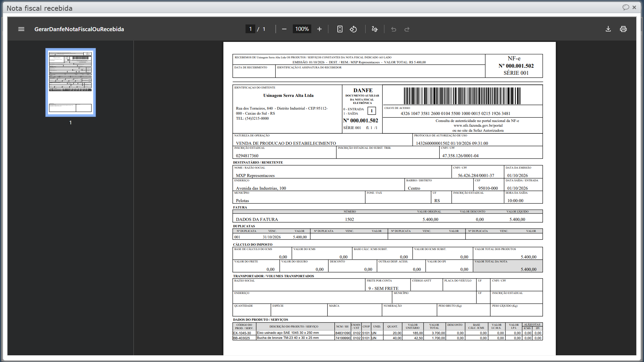Click the undo arrow icon
The width and height of the screenshot is (644, 362).
coord(393,29)
